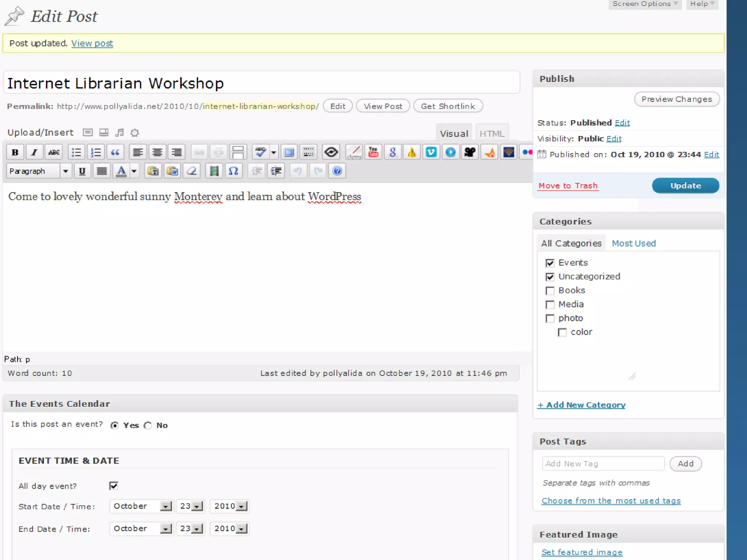Screen dimensions: 747x560
Task: Click the add audio music note icon
Action: 119,133
